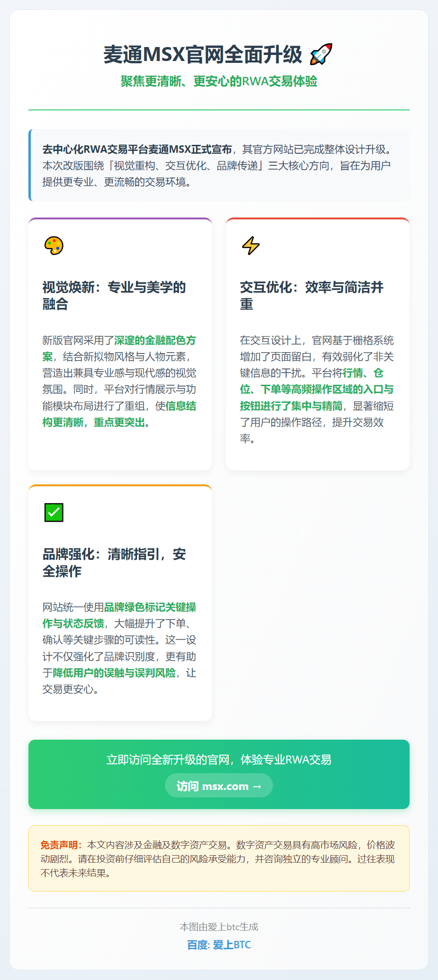Select the subtitle 聚焦更清晰、更安心的RWA交易体验
This screenshot has width=438, height=980.
[x=219, y=81]
